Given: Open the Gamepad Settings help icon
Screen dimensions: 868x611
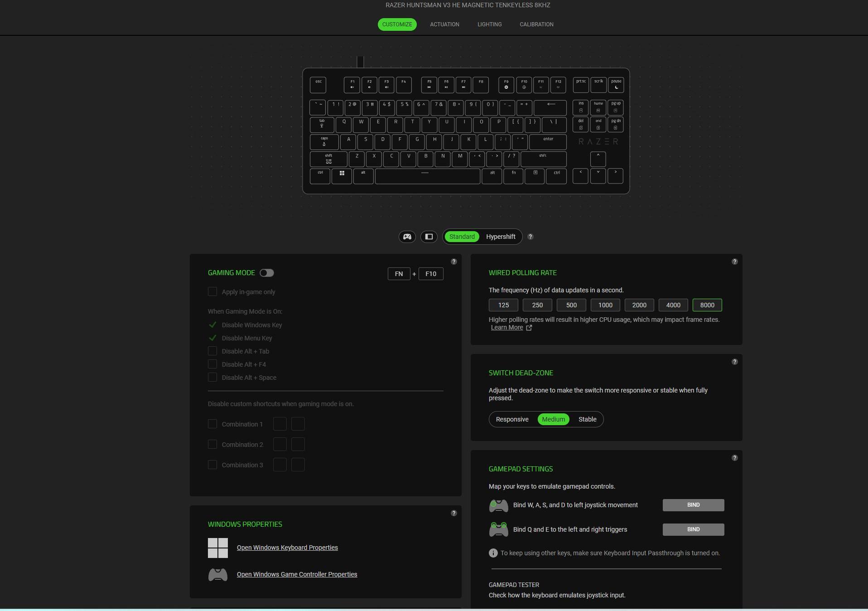Looking at the screenshot, I should (735, 458).
